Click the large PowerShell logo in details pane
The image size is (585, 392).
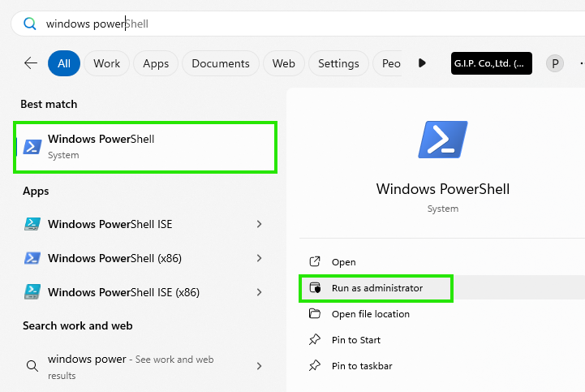point(443,140)
